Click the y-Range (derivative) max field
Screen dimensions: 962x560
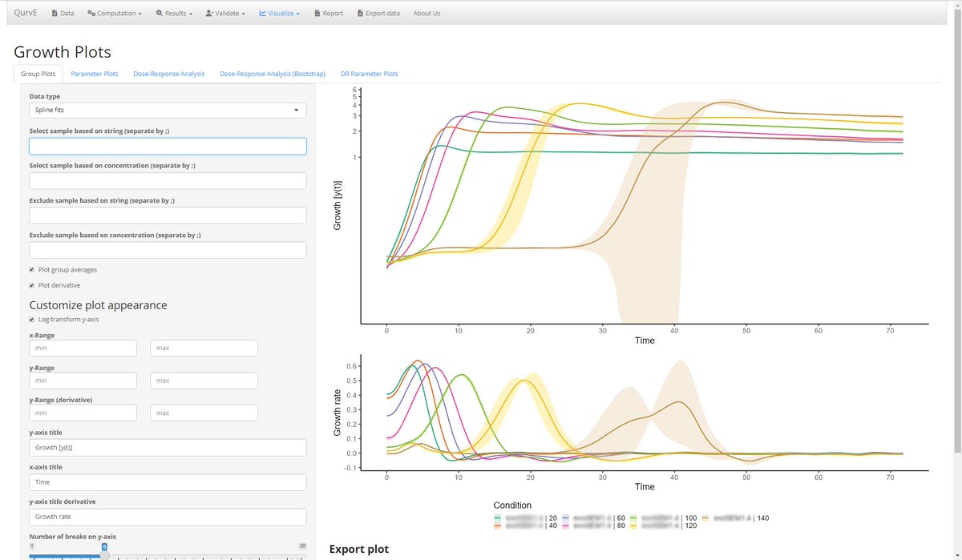coord(204,413)
